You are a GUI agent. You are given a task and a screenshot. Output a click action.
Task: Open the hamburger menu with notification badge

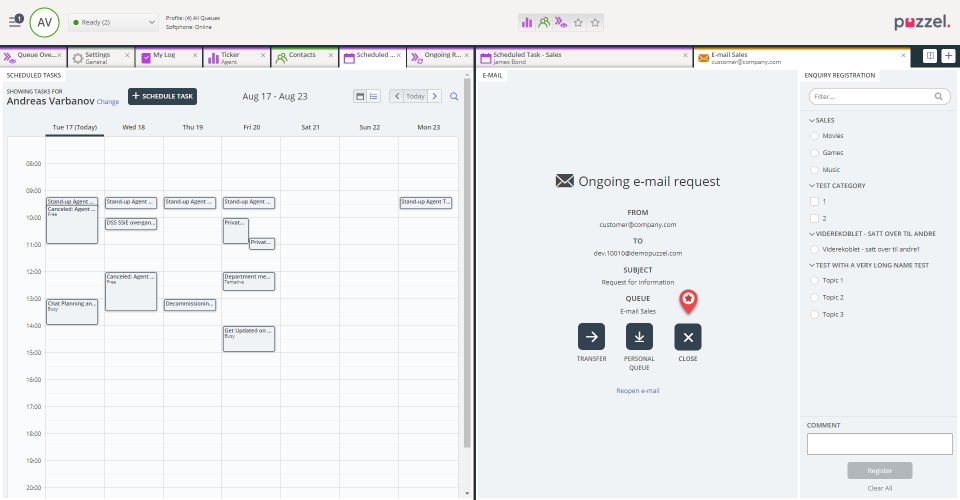tap(15, 21)
